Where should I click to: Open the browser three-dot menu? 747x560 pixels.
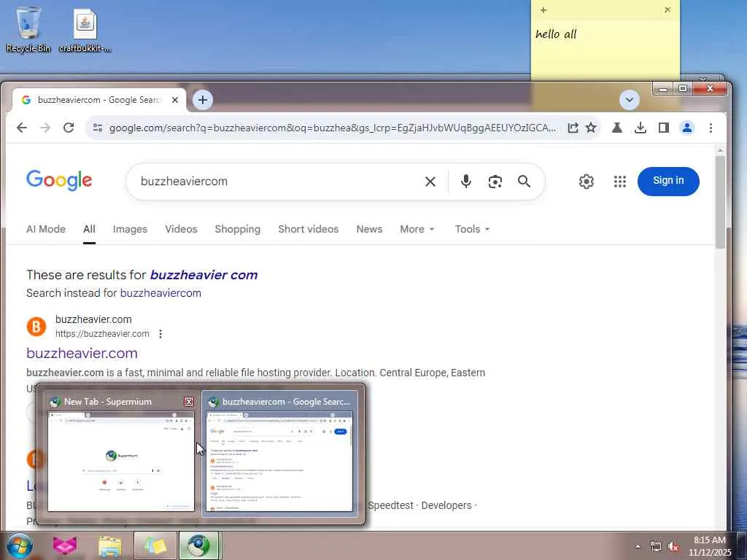click(x=711, y=128)
